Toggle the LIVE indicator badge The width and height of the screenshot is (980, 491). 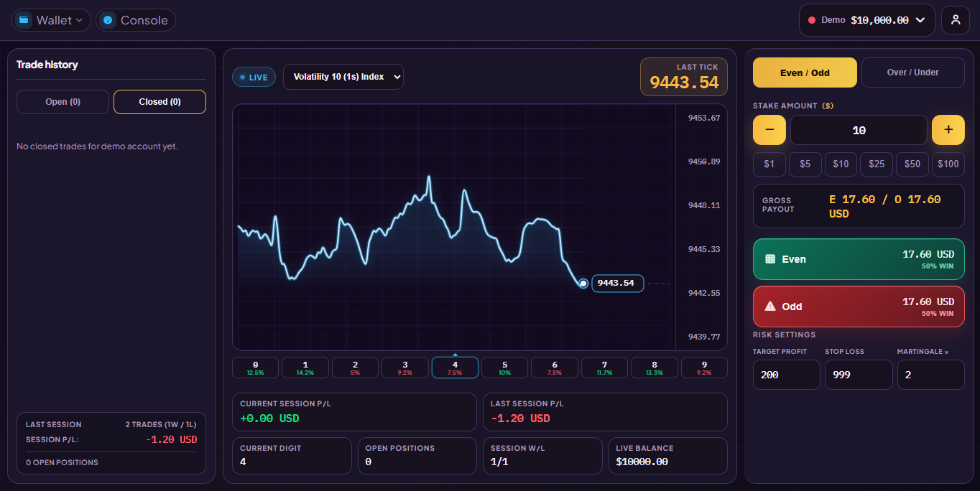[x=254, y=77]
